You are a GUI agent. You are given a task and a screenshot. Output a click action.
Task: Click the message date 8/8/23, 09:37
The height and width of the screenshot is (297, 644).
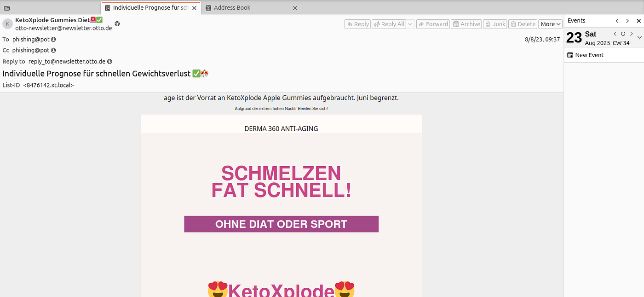click(x=542, y=39)
